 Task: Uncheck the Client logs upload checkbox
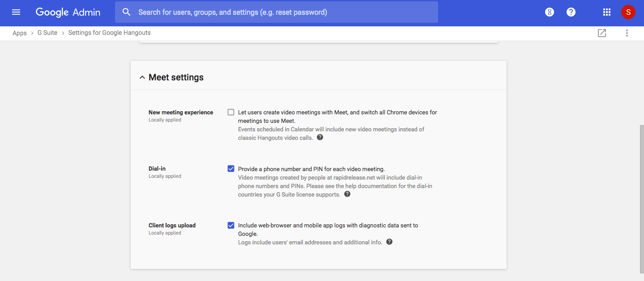231,225
